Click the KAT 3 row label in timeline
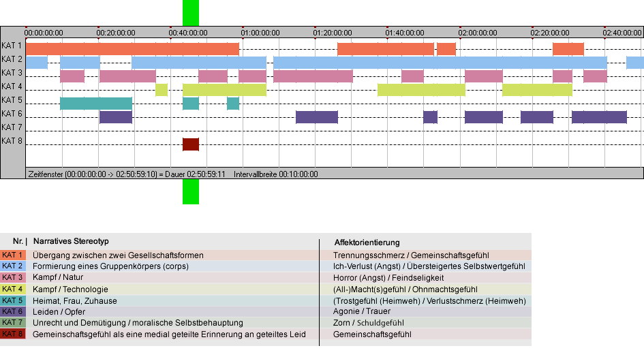The image size is (644, 361). (12, 73)
